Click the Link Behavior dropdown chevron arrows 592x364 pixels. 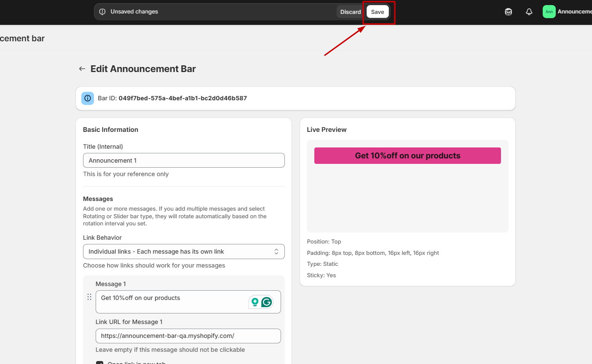276,252
